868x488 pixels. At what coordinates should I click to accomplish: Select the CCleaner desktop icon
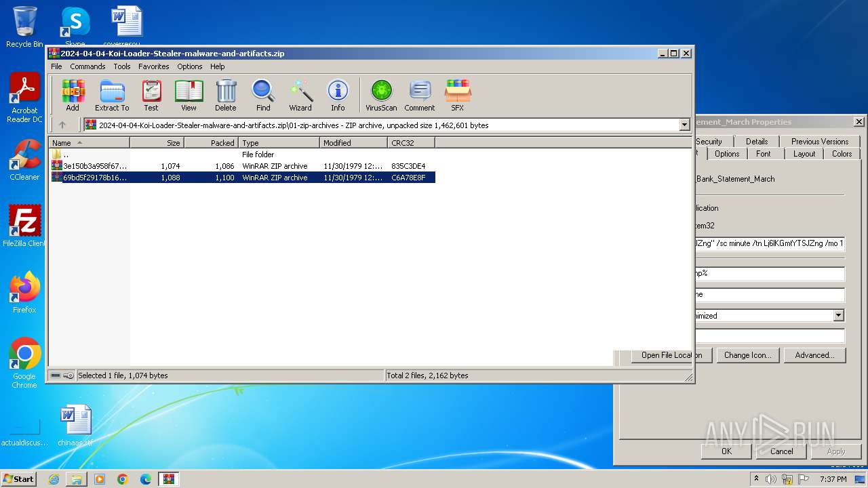click(x=24, y=160)
